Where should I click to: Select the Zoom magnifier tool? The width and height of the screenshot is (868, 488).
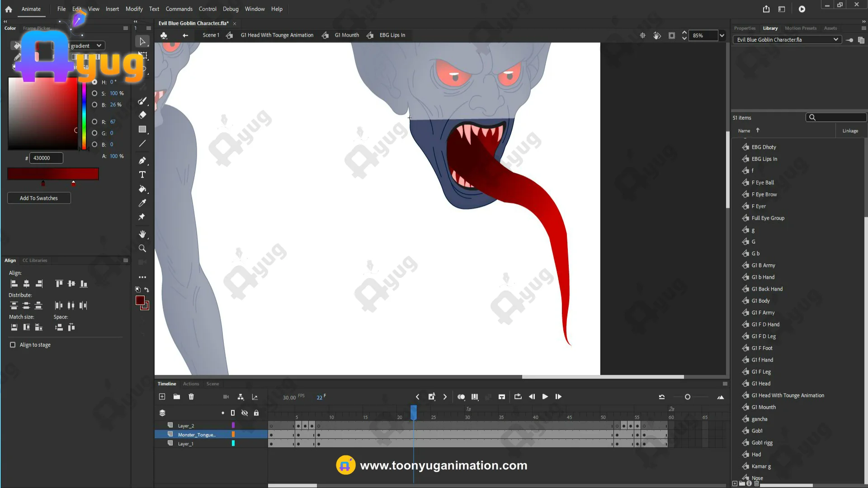tap(142, 248)
